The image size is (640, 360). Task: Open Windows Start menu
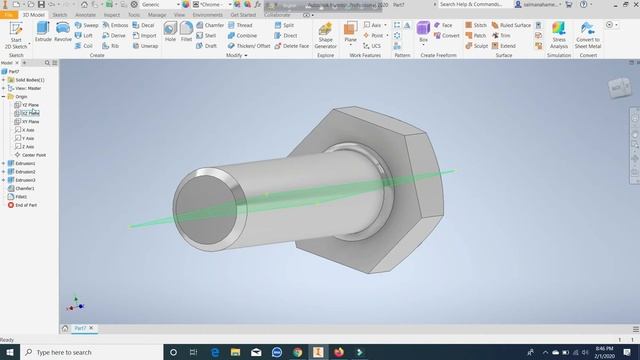[x=10, y=352]
